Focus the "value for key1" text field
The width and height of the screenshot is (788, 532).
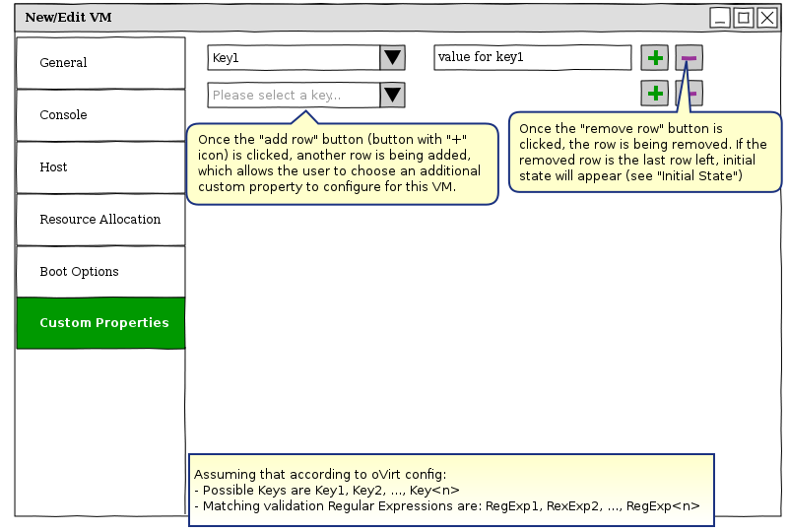532,58
